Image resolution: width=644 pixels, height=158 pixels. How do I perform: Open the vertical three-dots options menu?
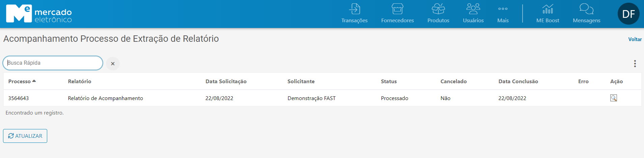635,64
